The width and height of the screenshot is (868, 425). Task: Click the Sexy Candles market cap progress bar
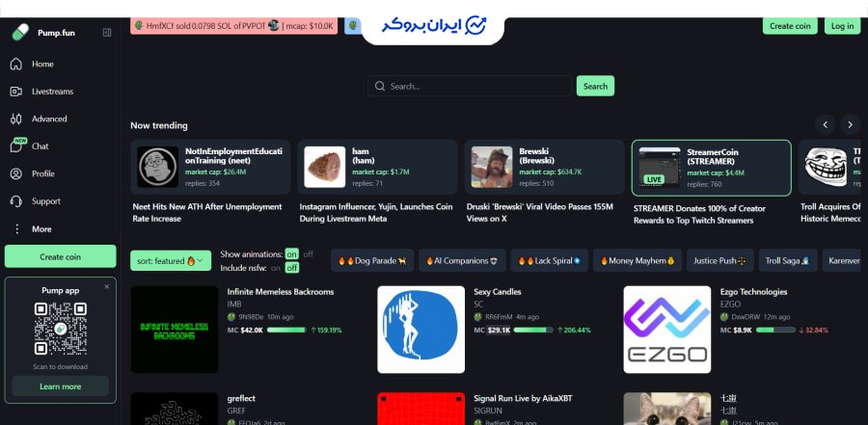pos(532,330)
